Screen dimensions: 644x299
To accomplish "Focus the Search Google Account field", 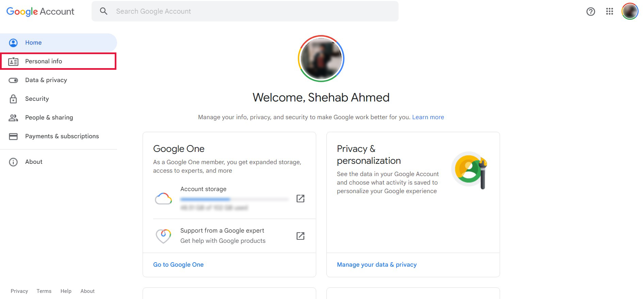I will tap(245, 11).
